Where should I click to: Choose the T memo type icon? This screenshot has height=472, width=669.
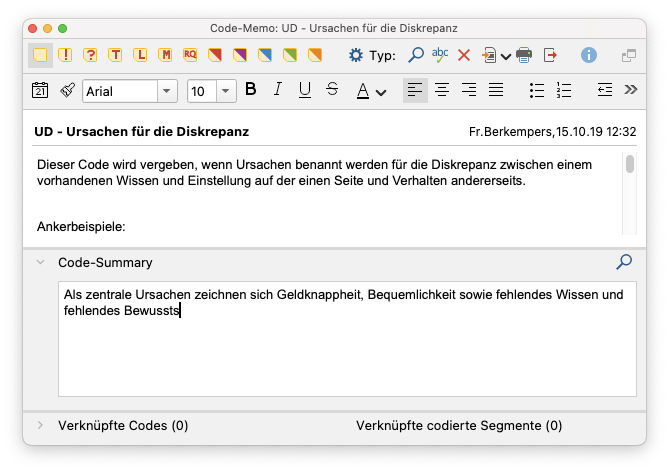(115, 55)
